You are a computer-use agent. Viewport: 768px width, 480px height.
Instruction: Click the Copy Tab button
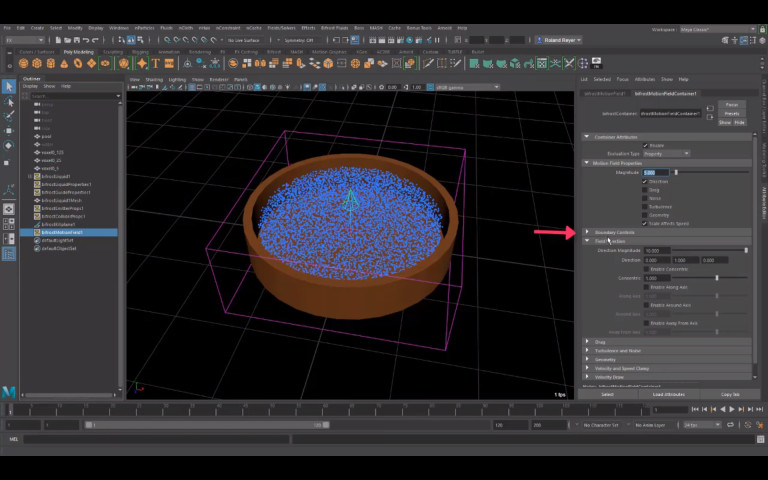click(730, 394)
